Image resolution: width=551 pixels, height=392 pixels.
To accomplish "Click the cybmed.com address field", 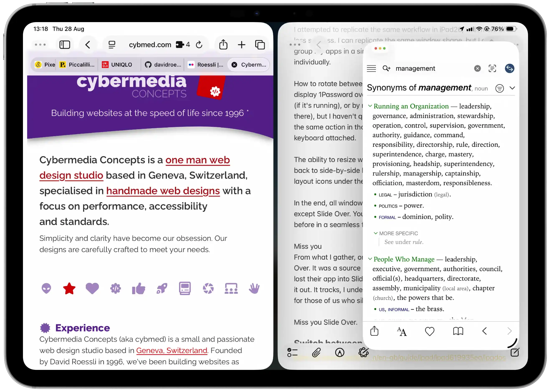I will click(150, 45).
